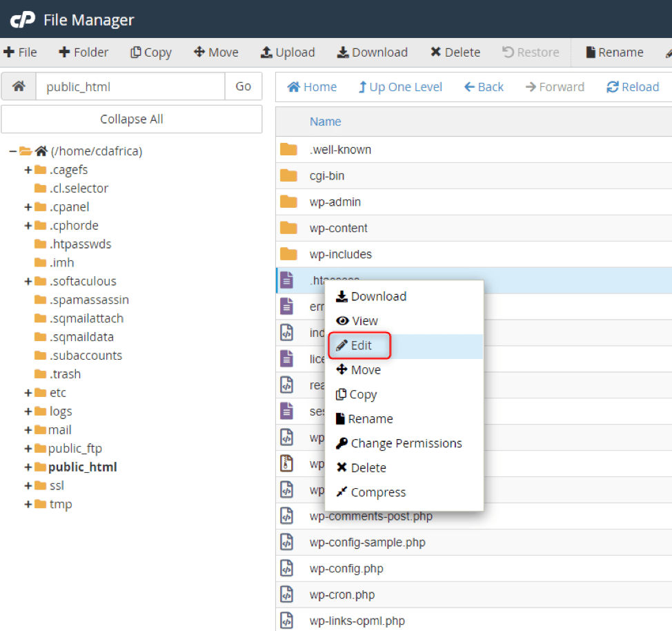This screenshot has width=672, height=631.
Task: Click the home icon beside path field
Action: point(19,86)
